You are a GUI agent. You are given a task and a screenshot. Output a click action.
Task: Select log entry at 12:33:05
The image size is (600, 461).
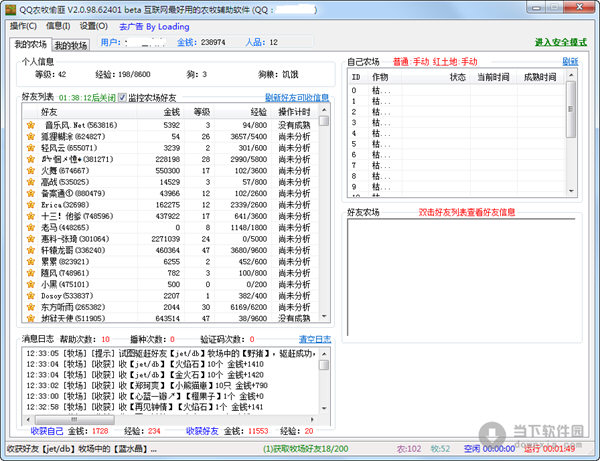tap(171, 353)
